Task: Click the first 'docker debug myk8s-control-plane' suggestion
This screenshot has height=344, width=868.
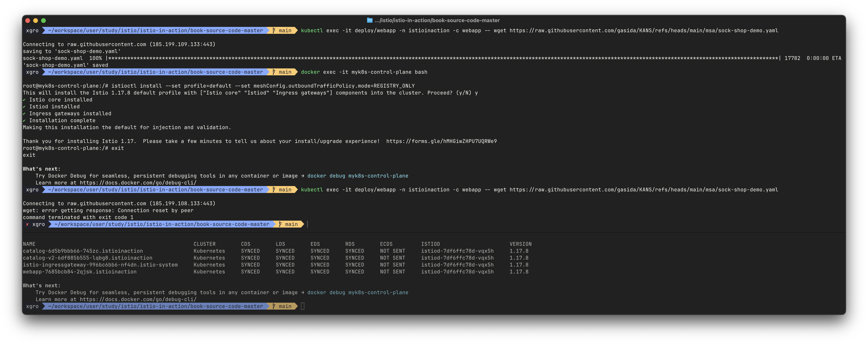Action: 358,176
